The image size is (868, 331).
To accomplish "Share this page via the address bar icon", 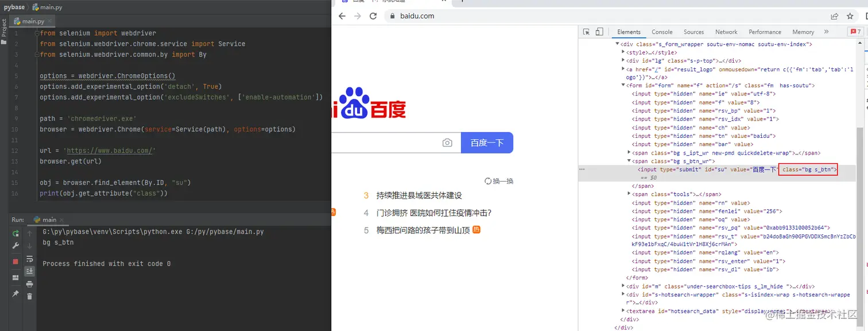I will coord(834,16).
